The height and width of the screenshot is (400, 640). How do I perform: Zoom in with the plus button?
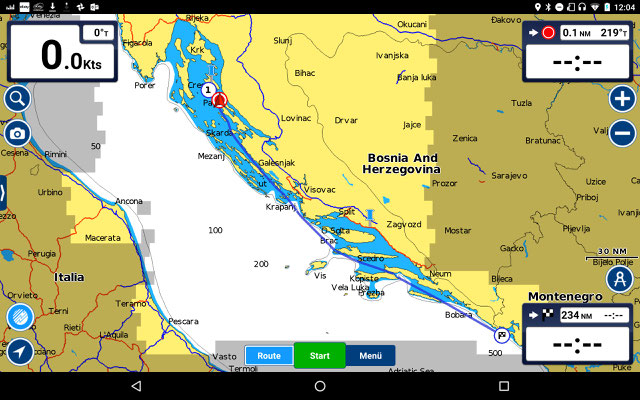tap(622, 99)
